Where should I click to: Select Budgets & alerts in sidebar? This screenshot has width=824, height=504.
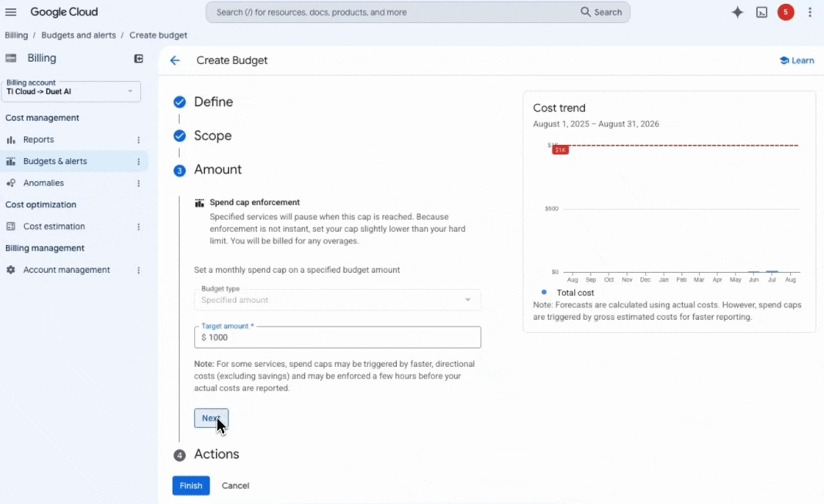55,161
